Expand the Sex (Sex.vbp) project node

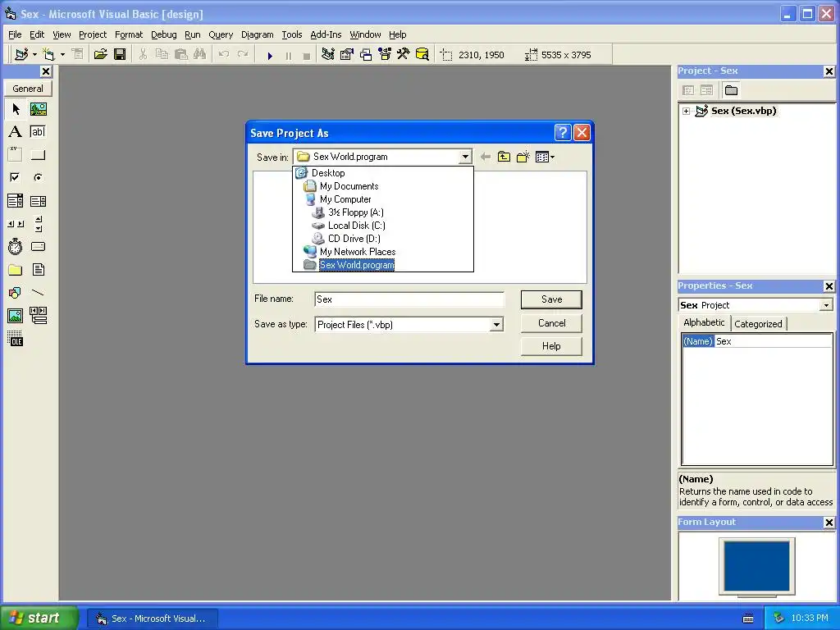pyautogui.click(x=687, y=111)
